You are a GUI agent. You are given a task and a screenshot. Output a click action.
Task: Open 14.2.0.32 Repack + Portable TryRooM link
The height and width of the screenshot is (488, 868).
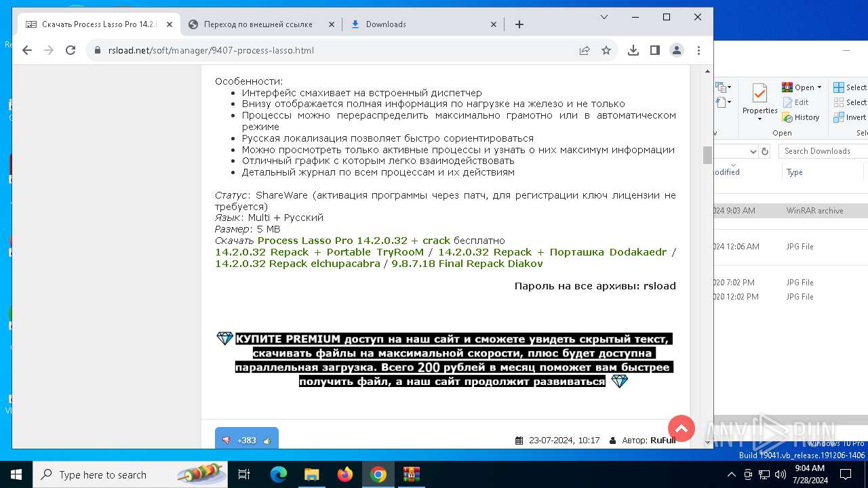click(x=319, y=252)
